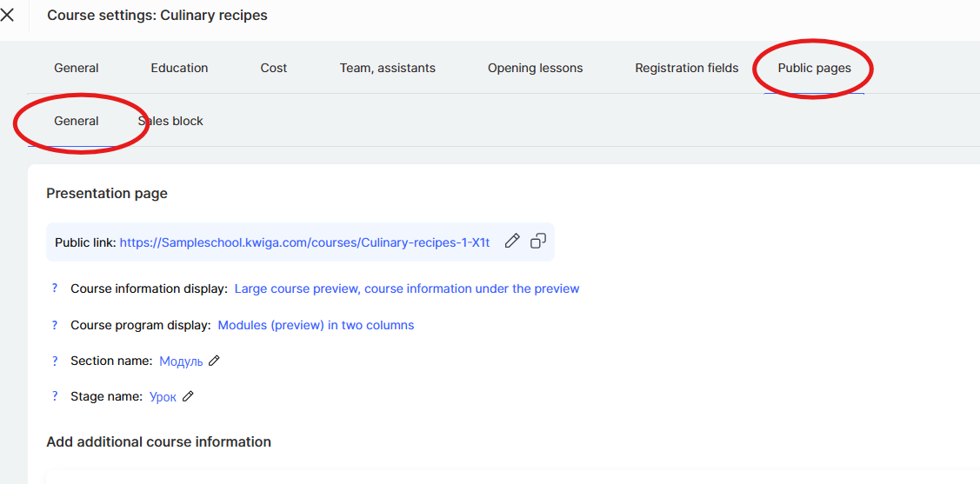980x484 pixels.
Task: Edit Section name with the pencil icon
Action: click(215, 361)
